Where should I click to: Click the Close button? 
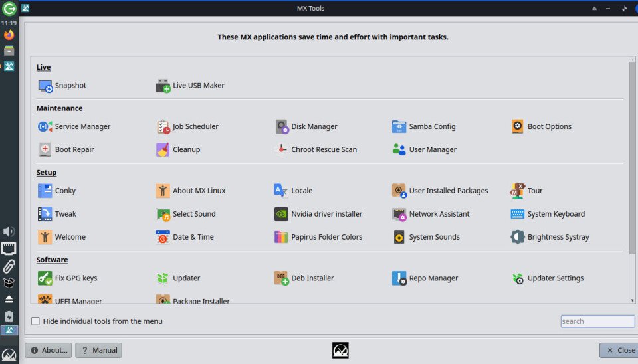[619, 350]
